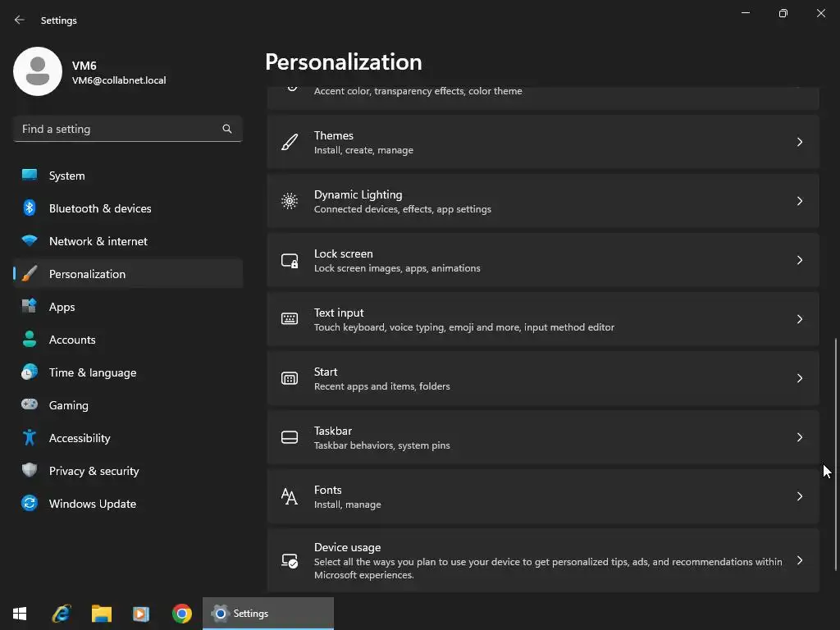Click the Themes paintbrush icon
This screenshot has height=630, width=840.
point(290,142)
